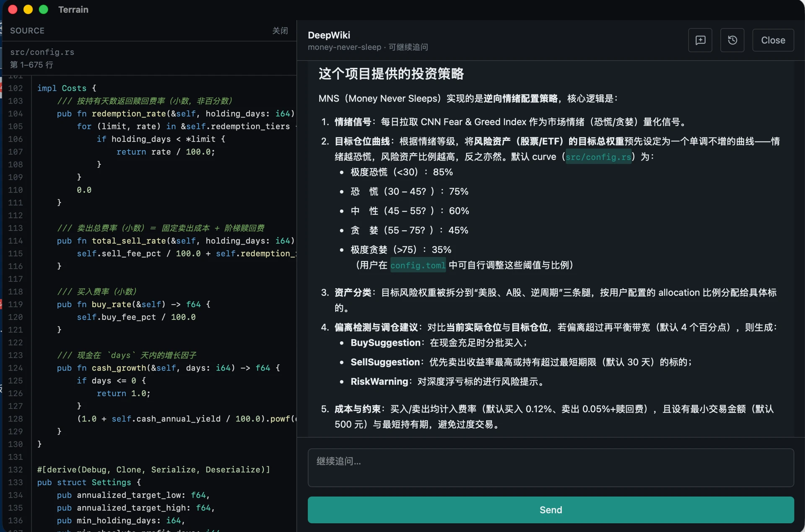Click the '资产分类' list item title

tap(353, 293)
